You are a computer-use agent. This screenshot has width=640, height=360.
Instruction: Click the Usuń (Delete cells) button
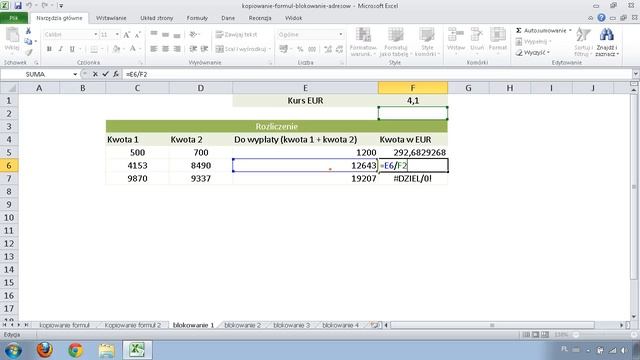click(x=477, y=40)
